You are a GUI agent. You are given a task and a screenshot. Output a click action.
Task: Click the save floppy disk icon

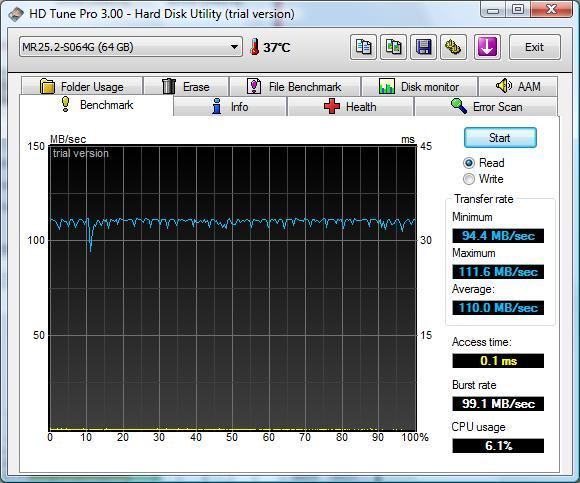coord(423,47)
